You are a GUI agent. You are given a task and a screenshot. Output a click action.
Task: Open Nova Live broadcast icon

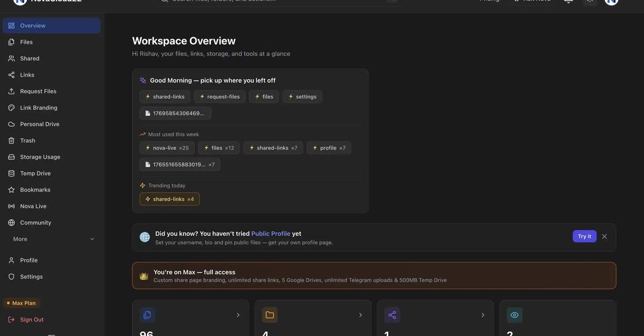click(x=11, y=206)
